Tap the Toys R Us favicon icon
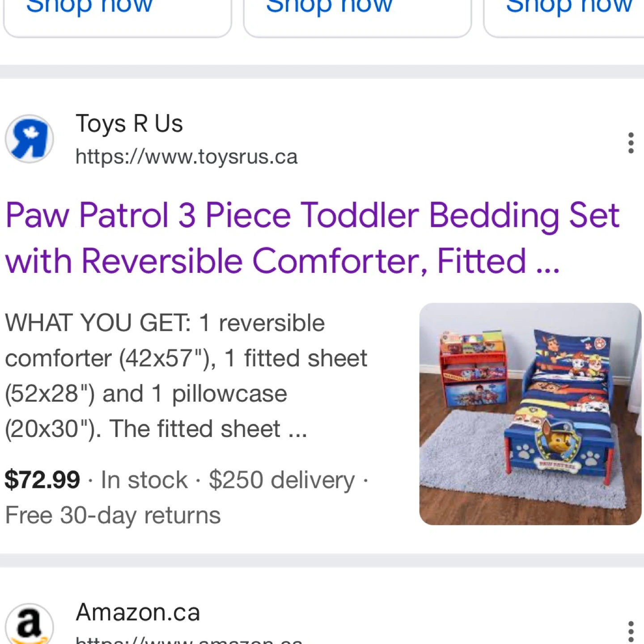Screen dimensions: 644x644 pos(30,139)
